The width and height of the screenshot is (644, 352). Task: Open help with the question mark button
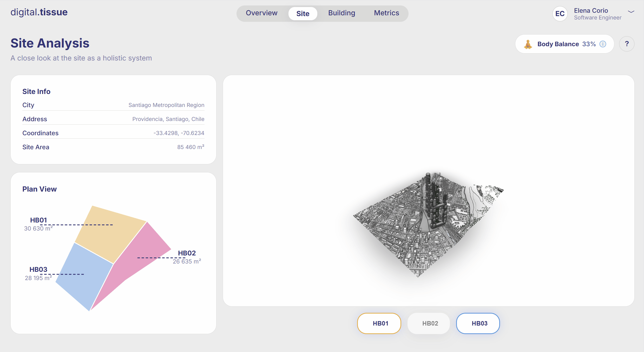point(627,44)
